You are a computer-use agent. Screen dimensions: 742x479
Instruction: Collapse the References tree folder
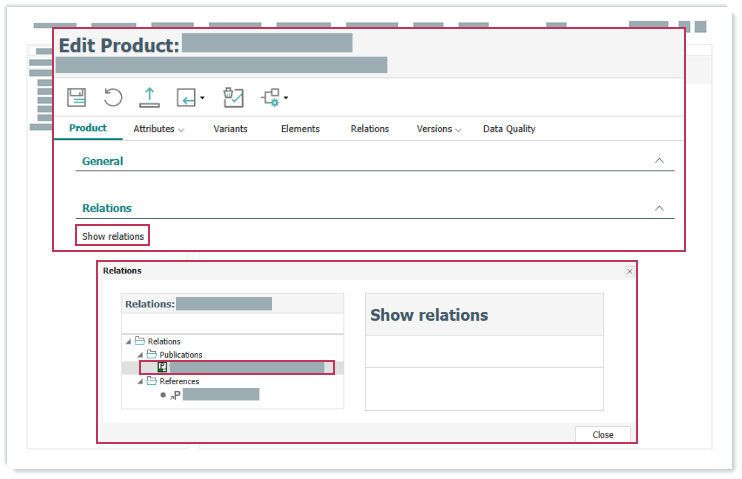(x=141, y=381)
